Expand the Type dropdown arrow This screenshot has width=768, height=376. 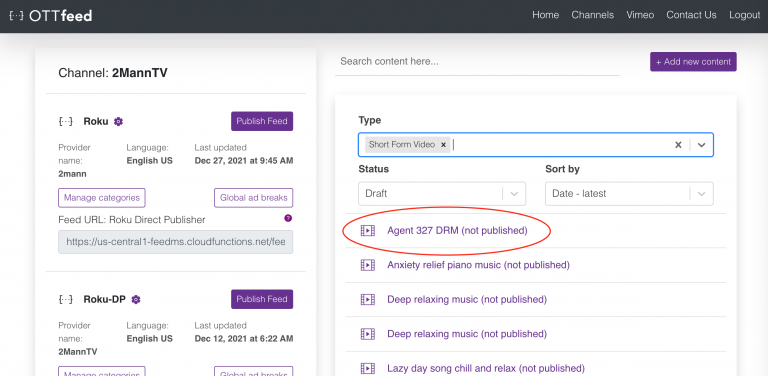[701, 144]
